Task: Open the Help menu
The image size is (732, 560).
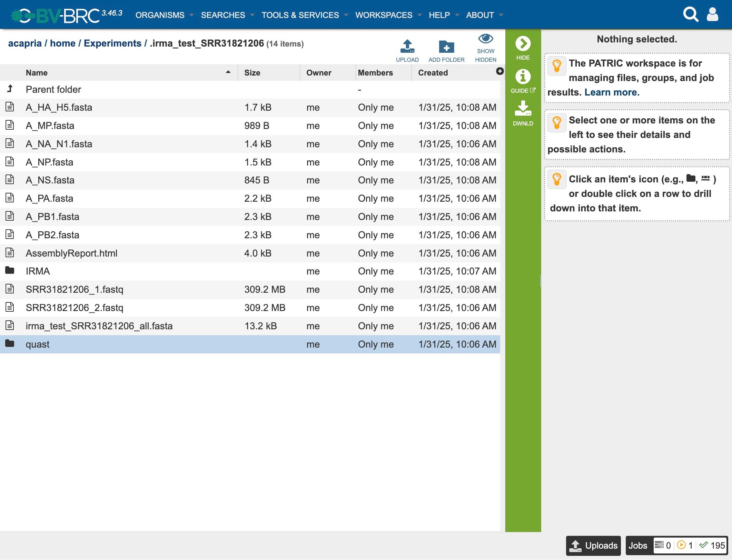Action: pyautogui.click(x=439, y=15)
